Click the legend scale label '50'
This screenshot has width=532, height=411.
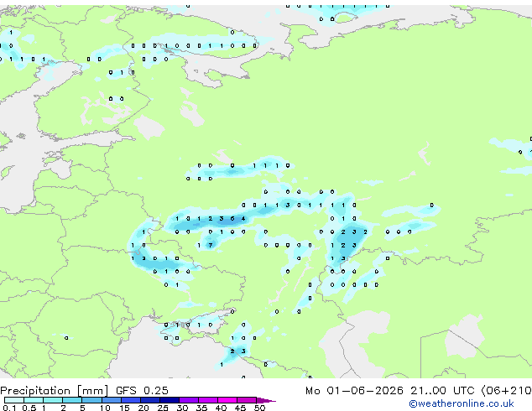coord(259,408)
